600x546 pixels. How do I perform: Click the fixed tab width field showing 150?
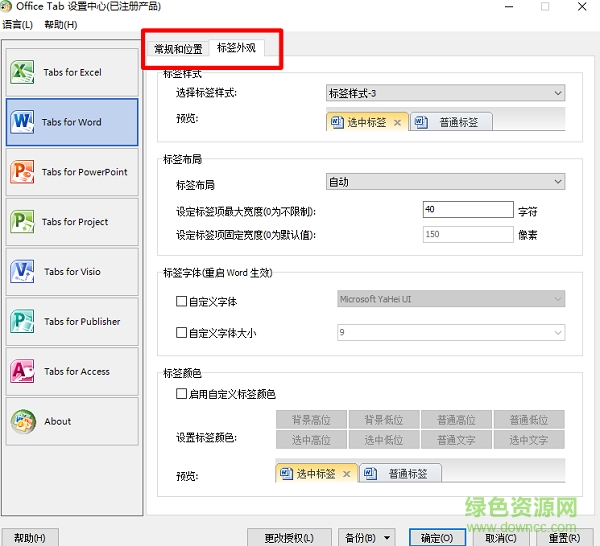click(x=468, y=234)
